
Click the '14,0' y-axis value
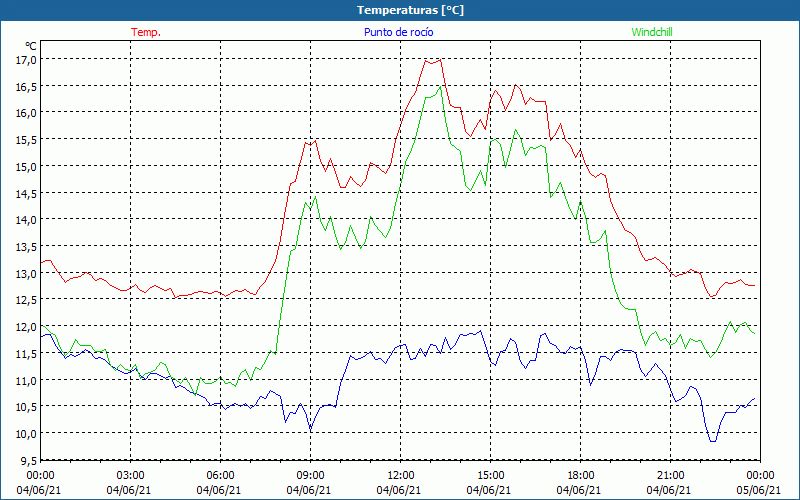[x=27, y=220]
